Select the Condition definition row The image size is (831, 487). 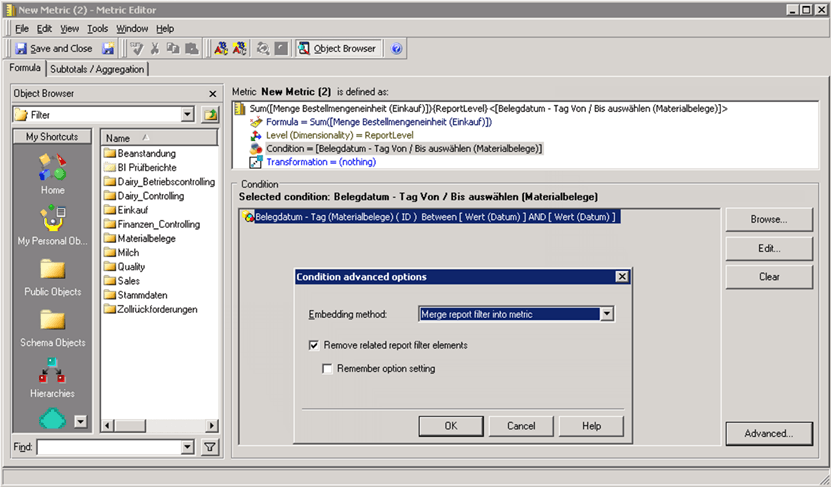(x=404, y=148)
